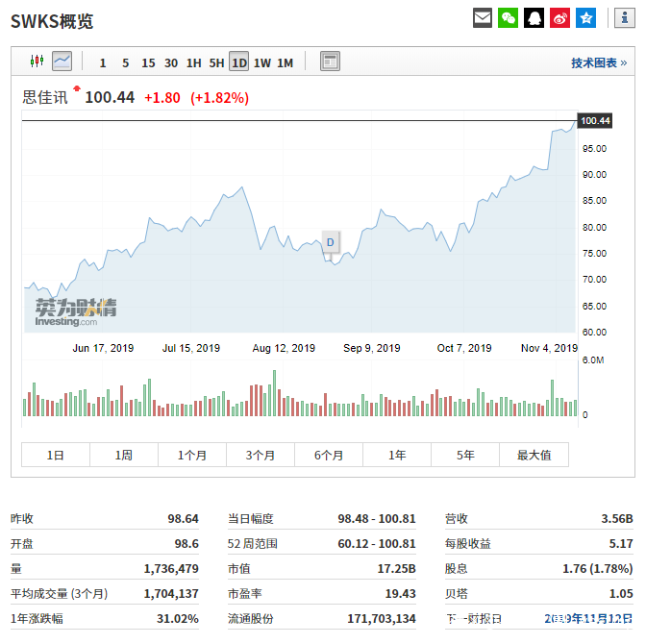646x644 pixels.
Task: Click the 开盘 value 98.6
Action: (186, 543)
